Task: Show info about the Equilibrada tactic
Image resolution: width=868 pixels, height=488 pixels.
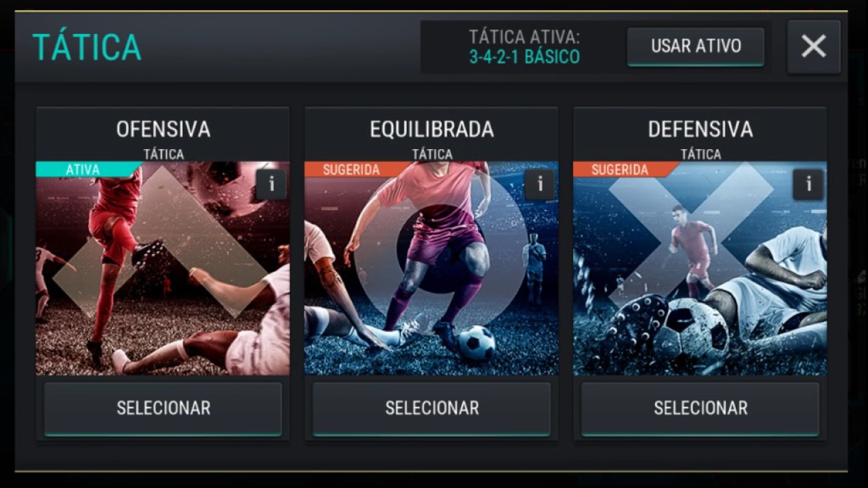Action: pyautogui.click(x=540, y=184)
